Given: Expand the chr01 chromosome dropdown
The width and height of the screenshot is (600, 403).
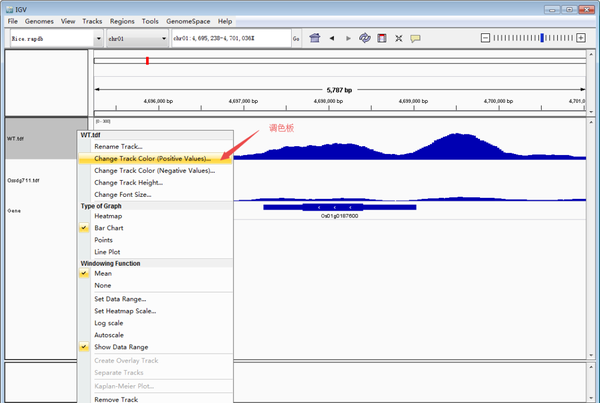Looking at the screenshot, I should pos(137,39).
